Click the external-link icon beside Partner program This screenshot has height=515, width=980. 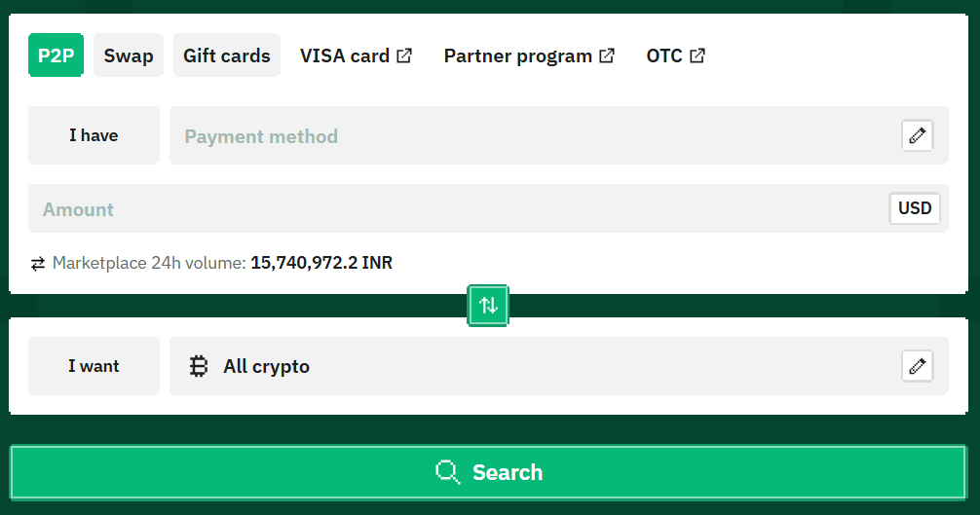click(607, 55)
